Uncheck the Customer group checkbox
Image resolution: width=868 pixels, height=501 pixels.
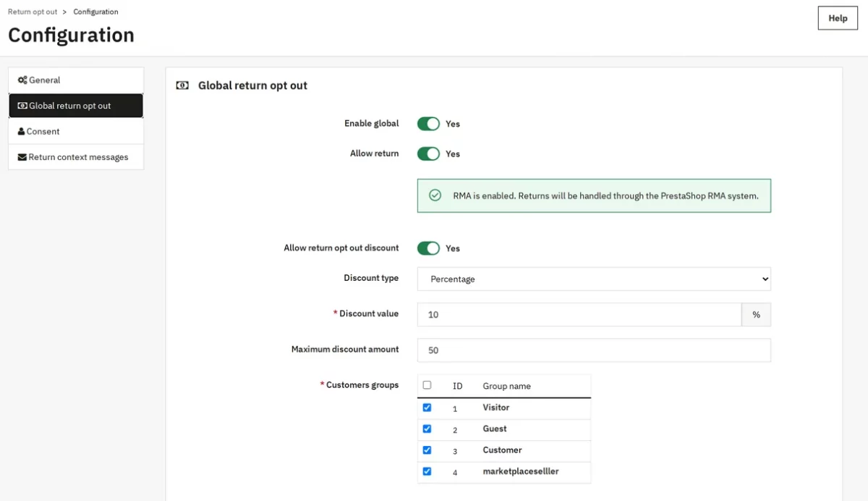click(427, 450)
